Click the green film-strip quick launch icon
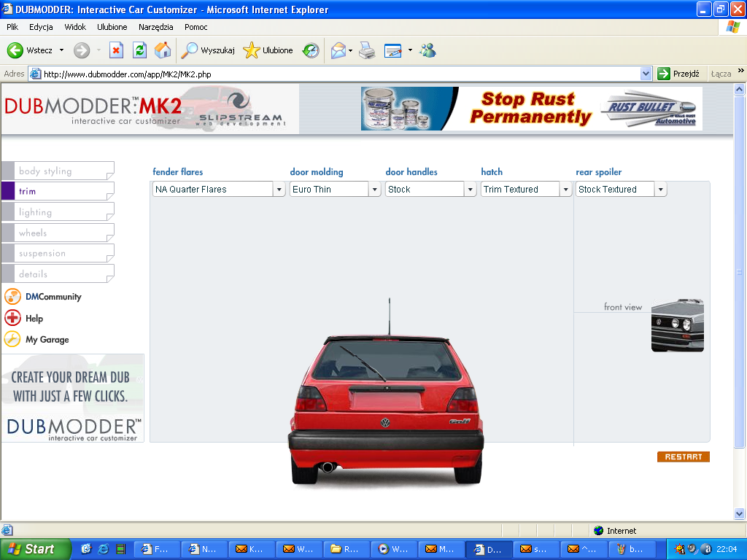Image resolution: width=747 pixels, height=560 pixels. coord(121,549)
